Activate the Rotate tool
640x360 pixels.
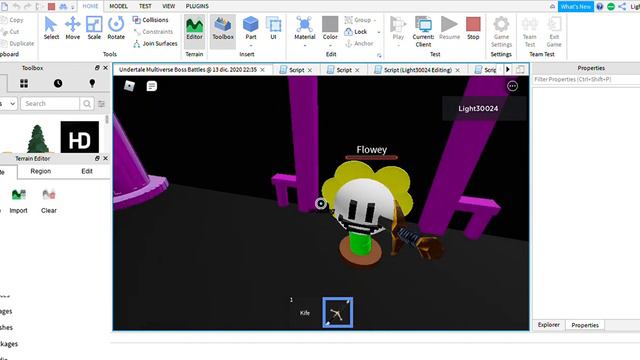click(x=116, y=28)
